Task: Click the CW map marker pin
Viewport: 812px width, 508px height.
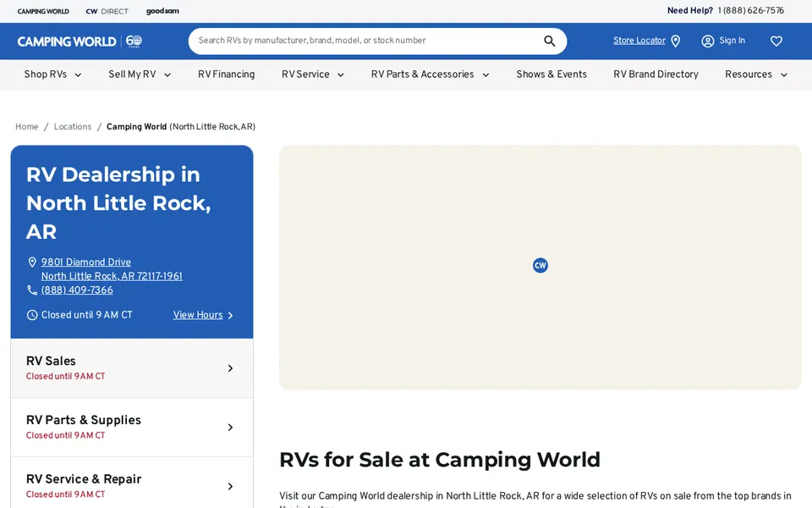Action: 540,265
